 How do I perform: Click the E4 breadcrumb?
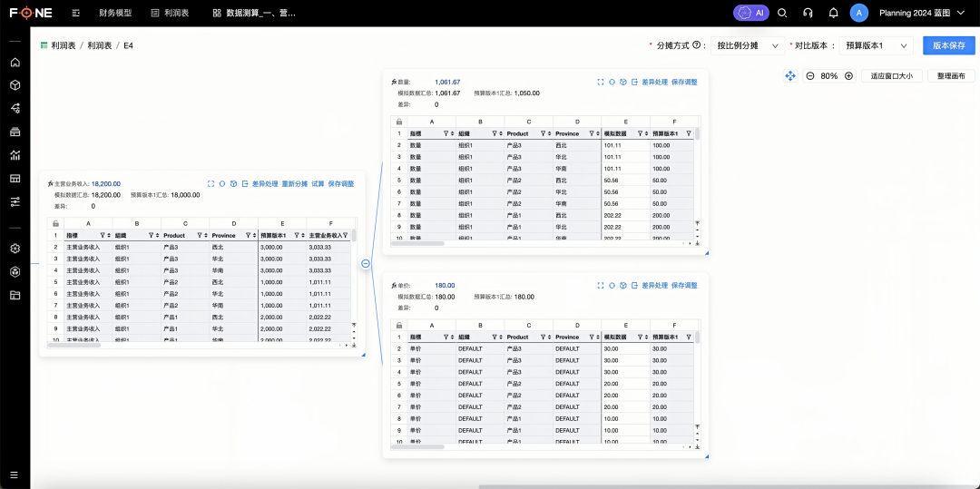pyautogui.click(x=128, y=45)
